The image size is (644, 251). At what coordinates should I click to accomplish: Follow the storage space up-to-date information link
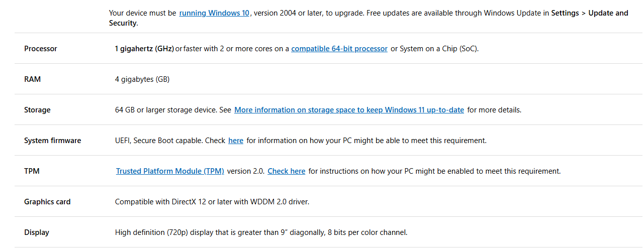click(x=349, y=110)
